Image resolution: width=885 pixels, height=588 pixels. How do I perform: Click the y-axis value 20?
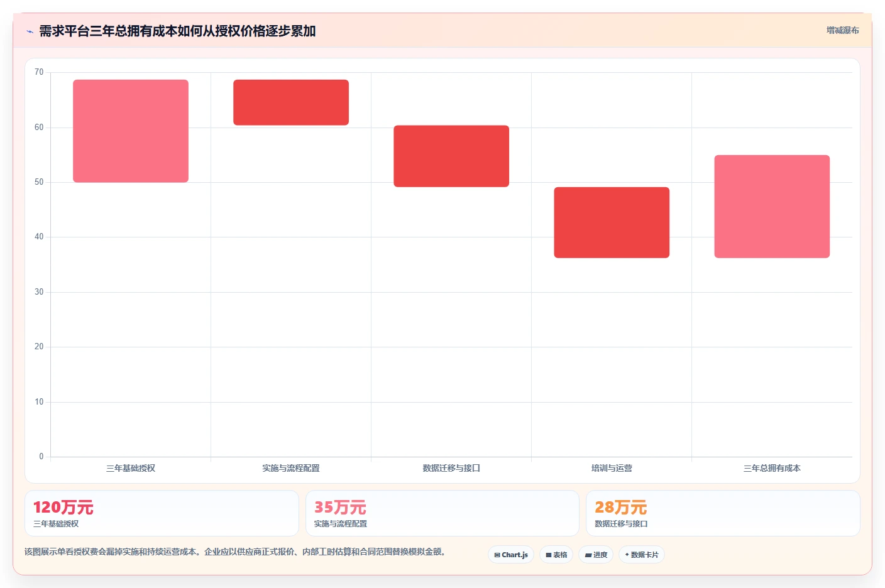coord(39,347)
